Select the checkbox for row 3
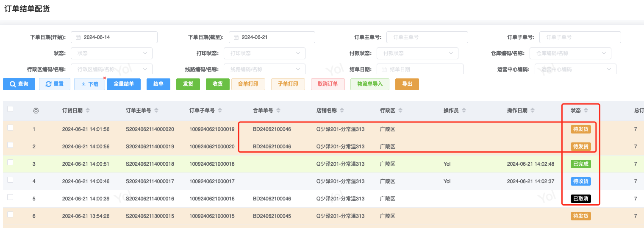Image resolution: width=644 pixels, height=228 pixels. point(10,162)
